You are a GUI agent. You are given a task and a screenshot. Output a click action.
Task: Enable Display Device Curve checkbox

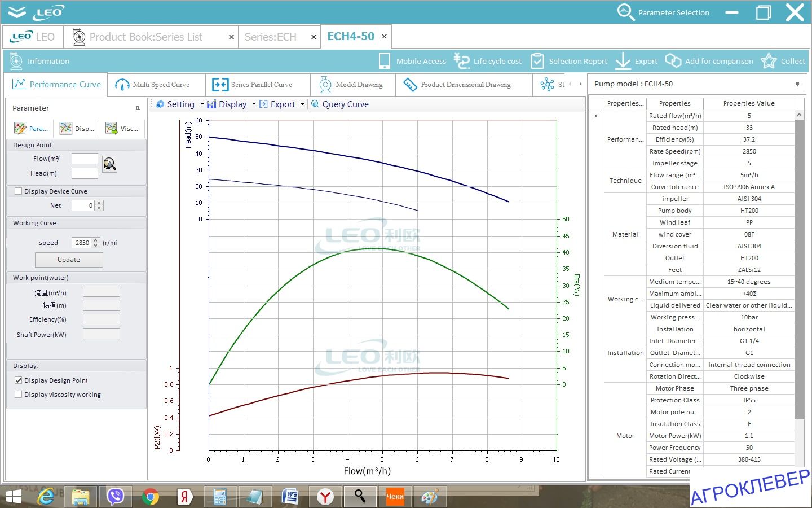point(19,191)
